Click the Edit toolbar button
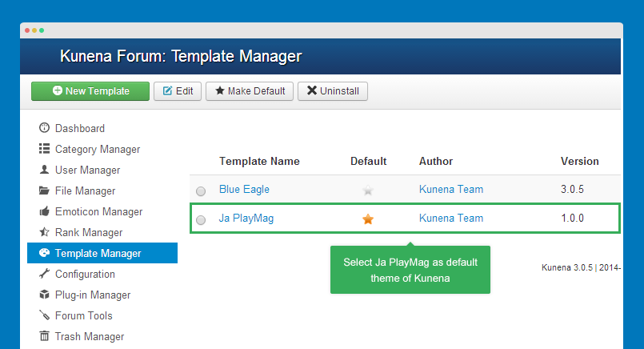 (x=178, y=91)
